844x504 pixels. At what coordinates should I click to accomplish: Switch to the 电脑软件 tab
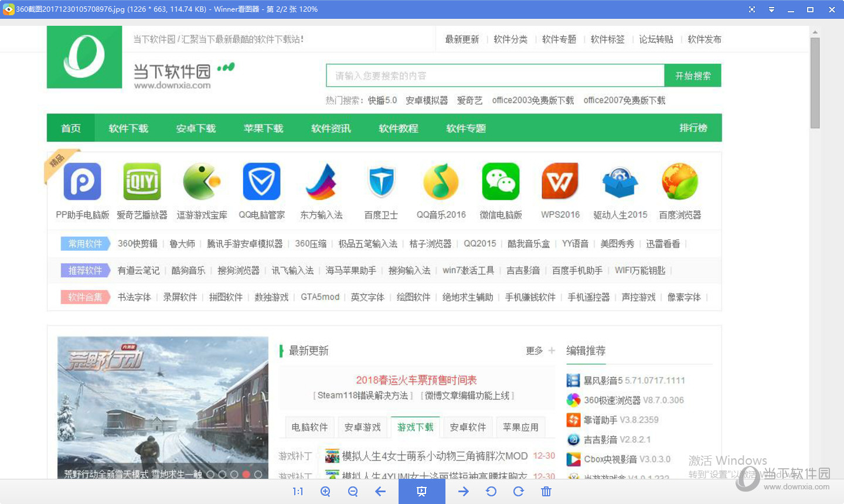[x=309, y=427]
